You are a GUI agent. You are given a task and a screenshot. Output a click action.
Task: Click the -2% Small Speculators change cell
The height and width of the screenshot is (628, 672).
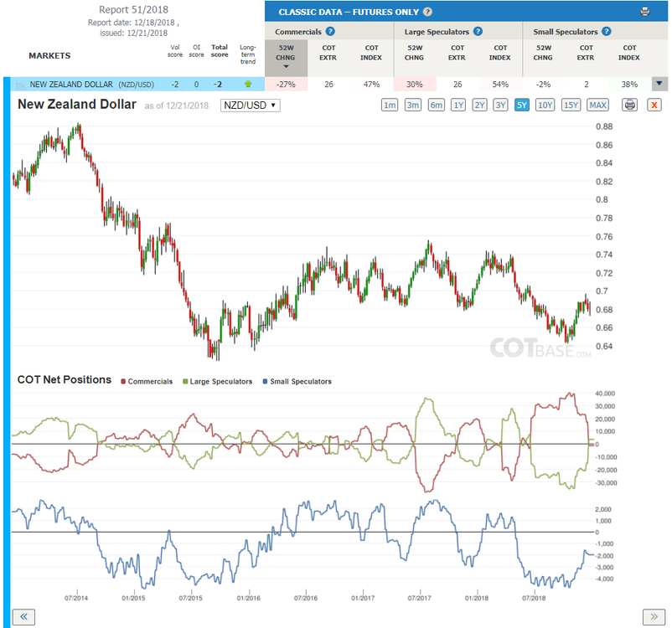[x=544, y=84]
